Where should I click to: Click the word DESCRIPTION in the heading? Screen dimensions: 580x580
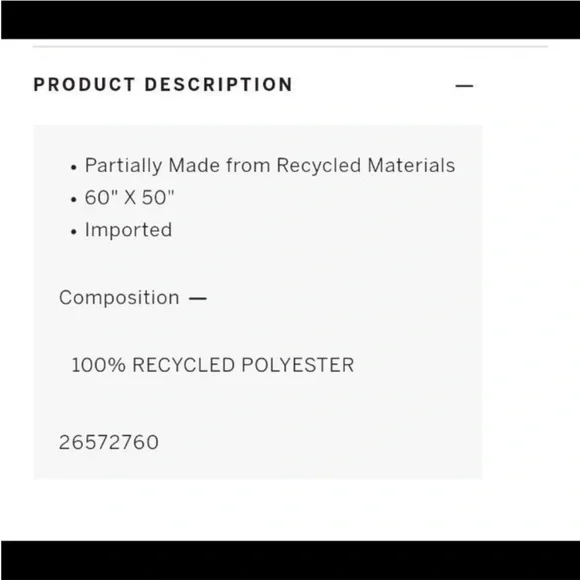[219, 84]
